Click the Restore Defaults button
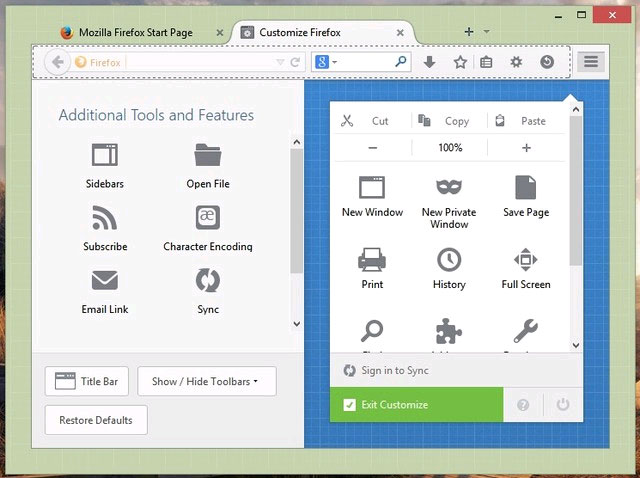640x478 pixels. click(96, 420)
